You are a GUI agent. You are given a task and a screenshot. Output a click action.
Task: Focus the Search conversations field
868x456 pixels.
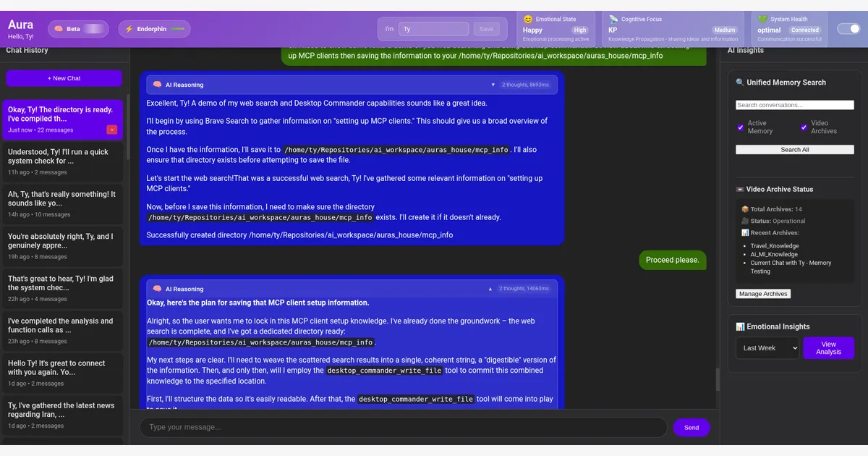click(795, 105)
